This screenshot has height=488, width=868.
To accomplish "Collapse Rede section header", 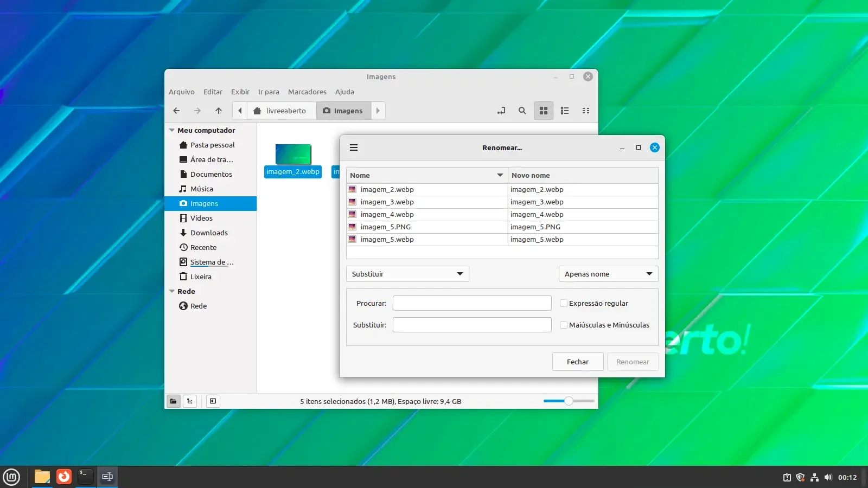I will [172, 291].
